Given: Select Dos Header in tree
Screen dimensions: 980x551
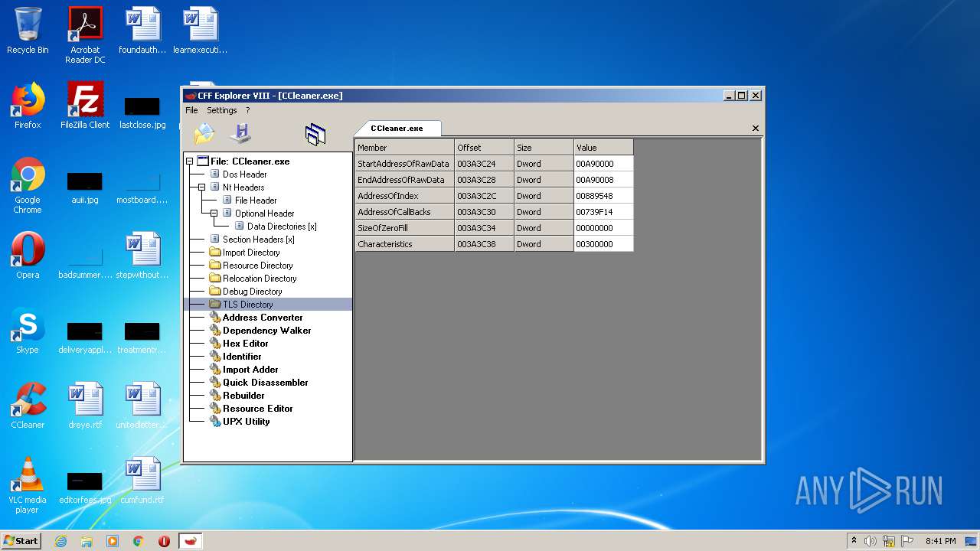Looking at the screenshot, I should point(244,174).
